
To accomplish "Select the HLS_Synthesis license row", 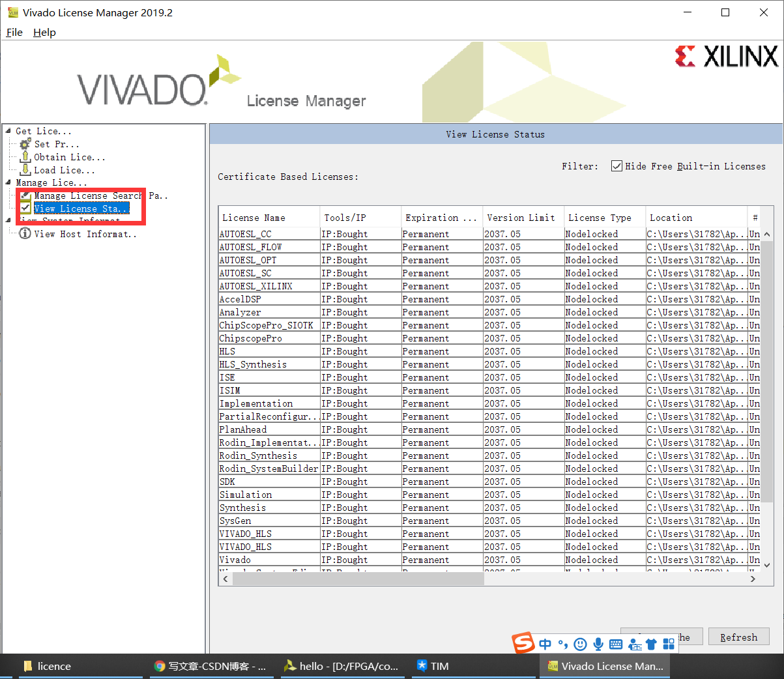I will coord(489,364).
